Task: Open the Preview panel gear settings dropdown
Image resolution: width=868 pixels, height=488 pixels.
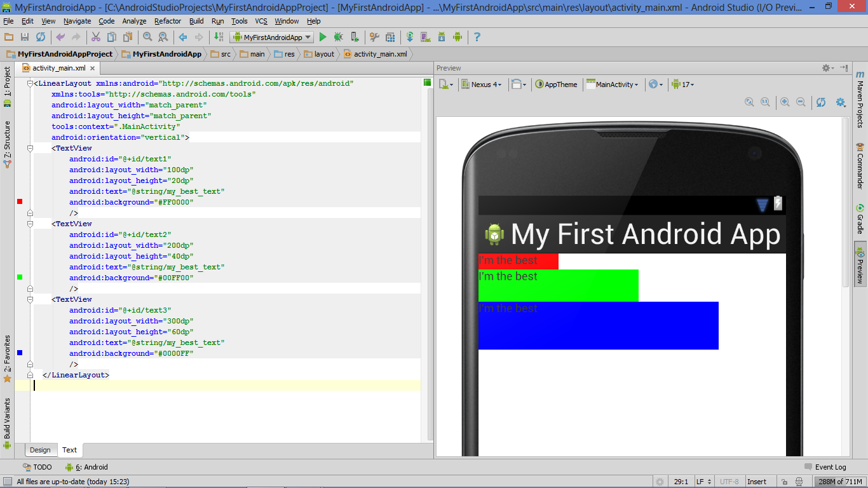Action: [x=828, y=68]
